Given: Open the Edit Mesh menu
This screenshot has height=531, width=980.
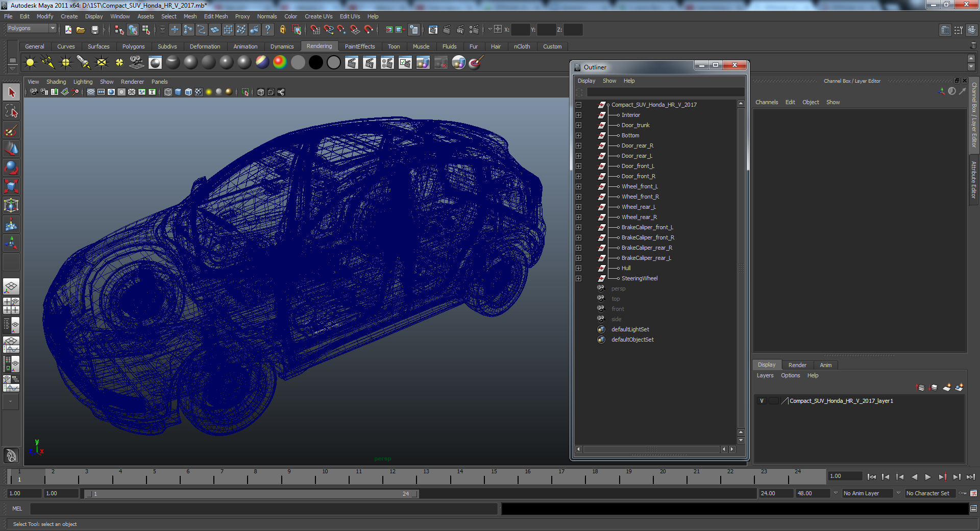Looking at the screenshot, I should (216, 16).
